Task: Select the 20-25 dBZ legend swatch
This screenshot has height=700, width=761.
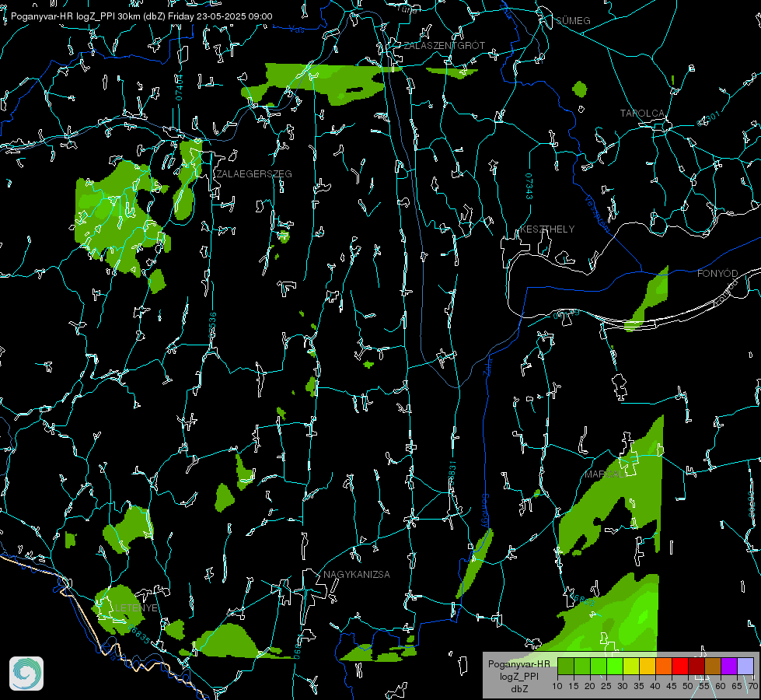Action: pyautogui.click(x=599, y=666)
